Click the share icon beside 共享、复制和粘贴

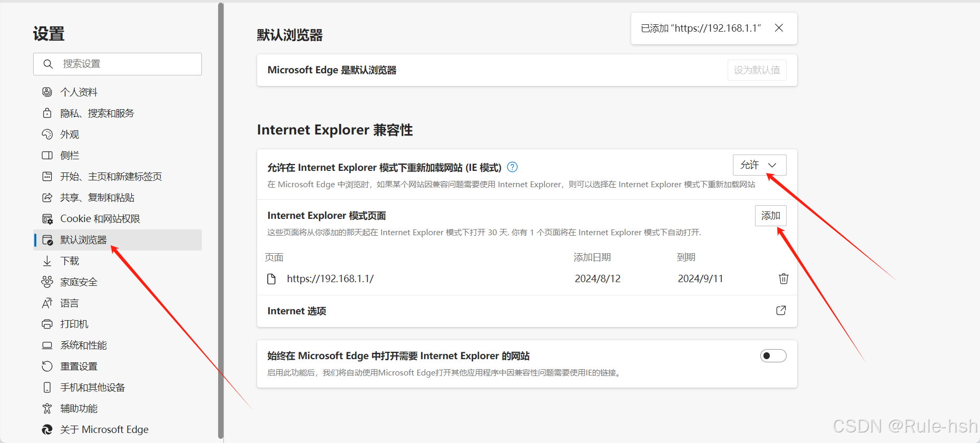click(47, 197)
